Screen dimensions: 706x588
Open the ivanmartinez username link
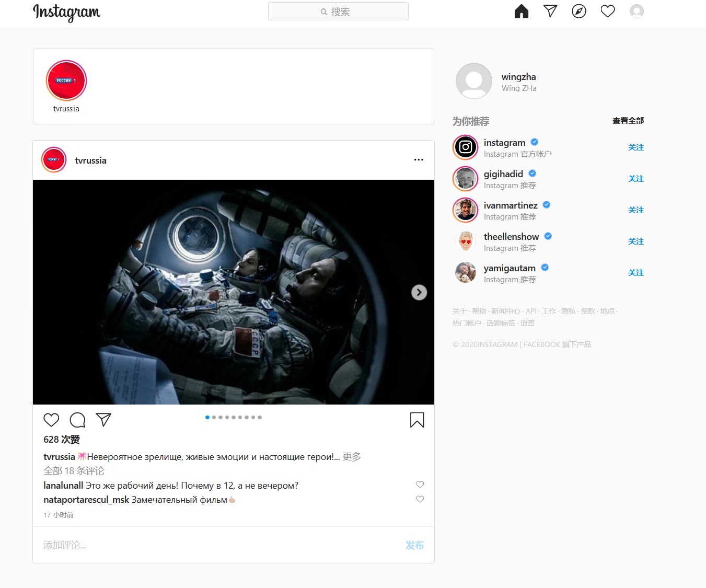(x=511, y=205)
